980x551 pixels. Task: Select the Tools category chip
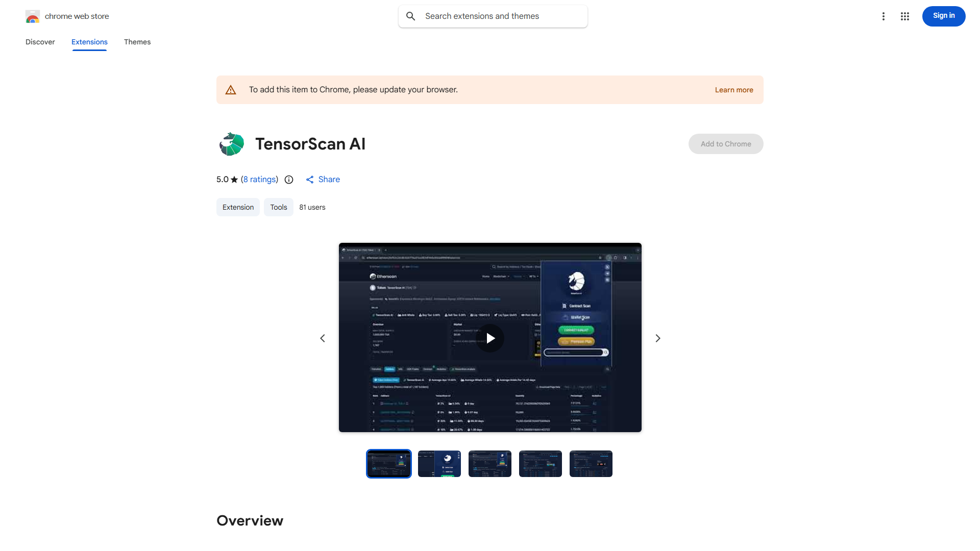[x=278, y=207]
